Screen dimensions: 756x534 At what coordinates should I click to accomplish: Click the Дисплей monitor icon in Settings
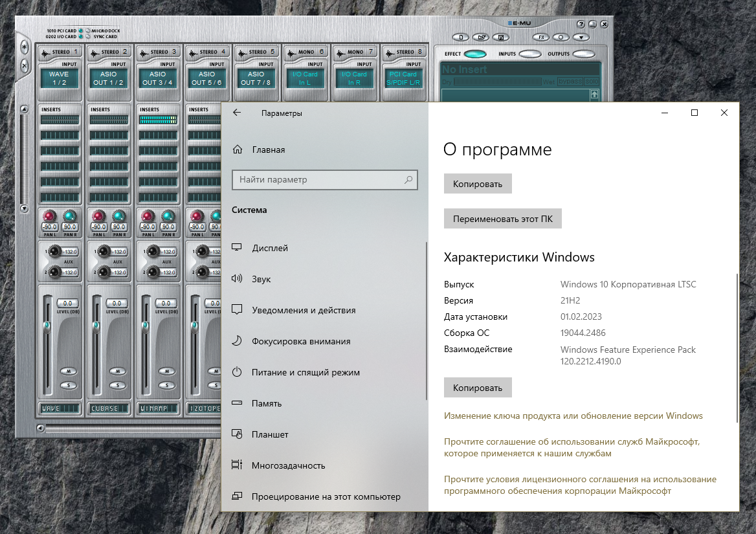(x=237, y=247)
